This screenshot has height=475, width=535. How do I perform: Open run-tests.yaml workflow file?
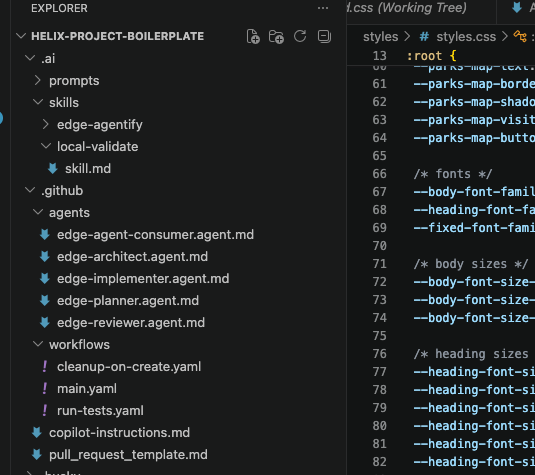(x=100, y=411)
